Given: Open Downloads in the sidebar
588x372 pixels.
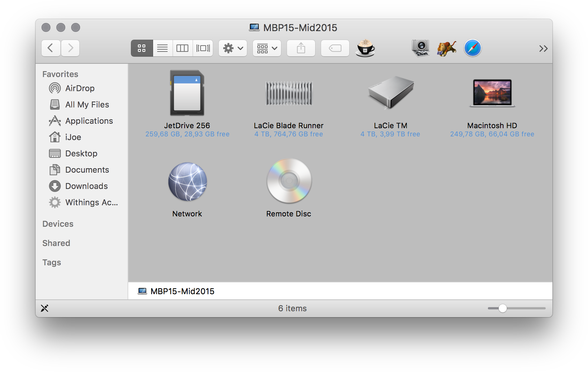Looking at the screenshot, I should coord(86,186).
